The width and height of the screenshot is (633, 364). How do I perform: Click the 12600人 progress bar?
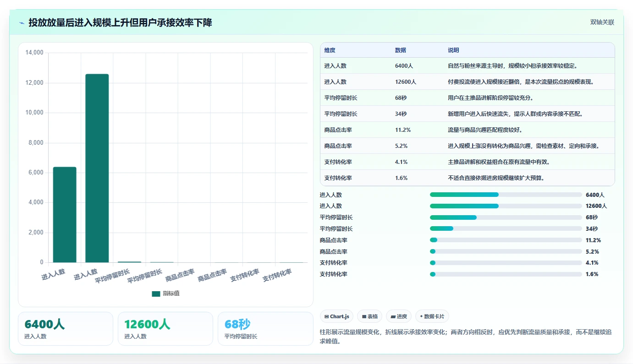506,206
